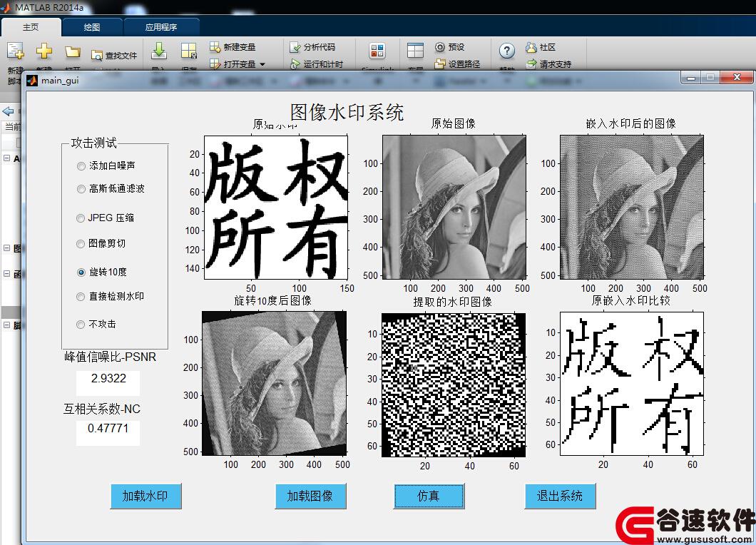The width and height of the screenshot is (756, 545).
Task: Click the 请求支持 request support icon
Action: click(x=531, y=63)
